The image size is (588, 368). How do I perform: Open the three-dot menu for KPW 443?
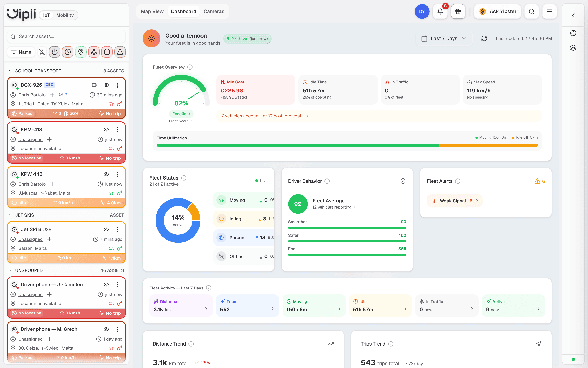coord(118,174)
